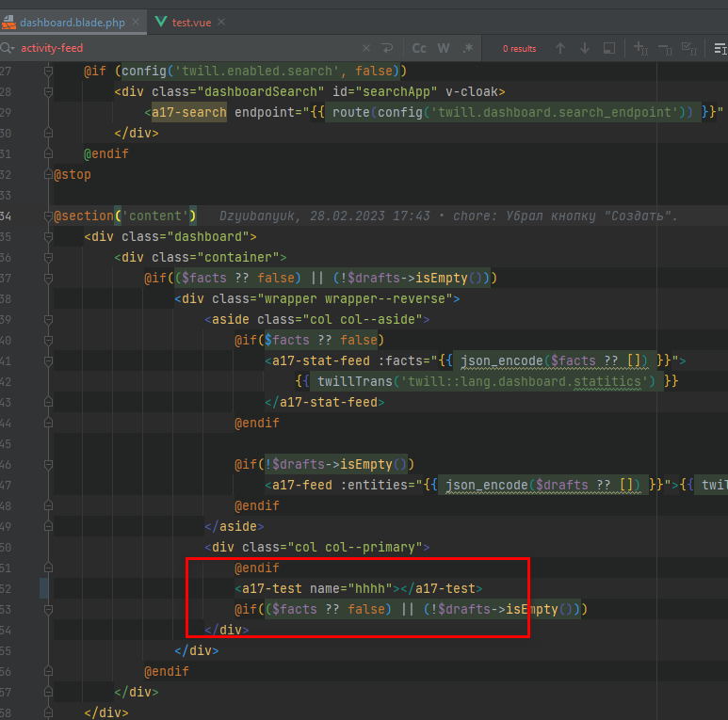Image resolution: width=728 pixels, height=720 pixels.
Task: Open search results in find window icon
Action: (609, 48)
